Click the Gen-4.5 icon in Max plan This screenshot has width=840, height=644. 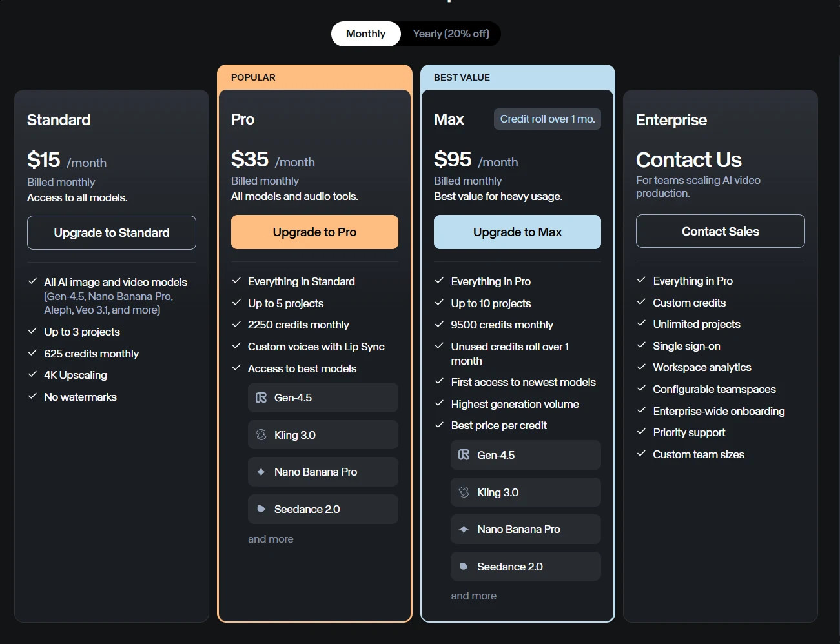(464, 455)
